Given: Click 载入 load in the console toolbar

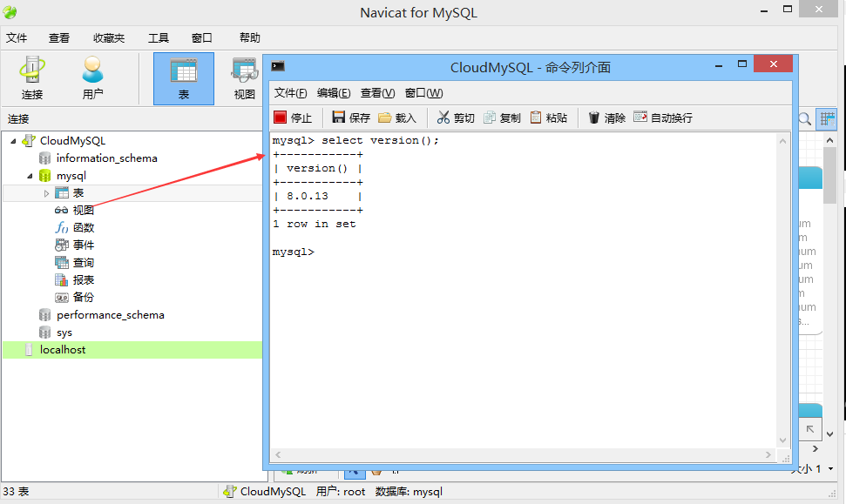Looking at the screenshot, I should pyautogui.click(x=397, y=118).
